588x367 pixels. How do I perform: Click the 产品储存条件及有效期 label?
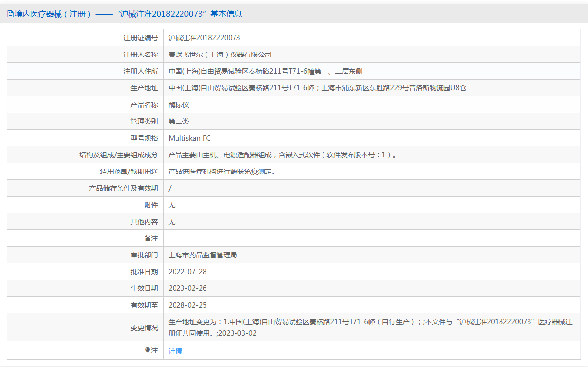[x=123, y=188]
